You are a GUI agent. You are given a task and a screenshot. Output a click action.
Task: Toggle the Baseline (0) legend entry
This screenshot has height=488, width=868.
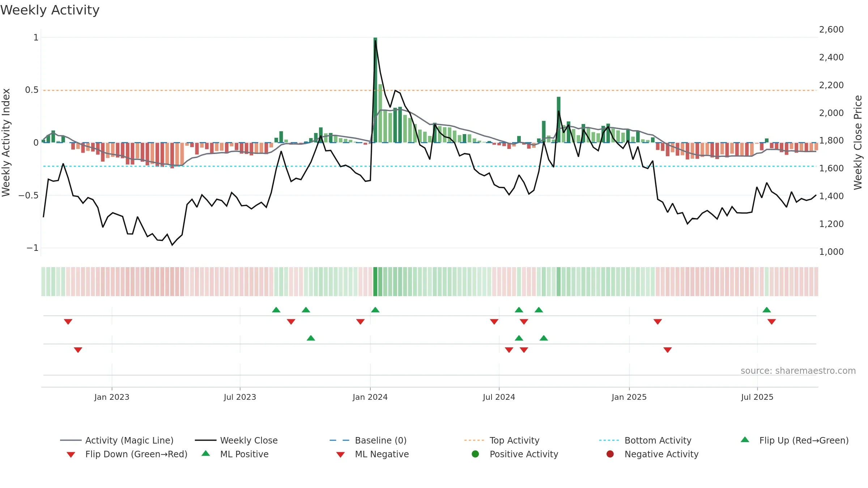[368, 440]
